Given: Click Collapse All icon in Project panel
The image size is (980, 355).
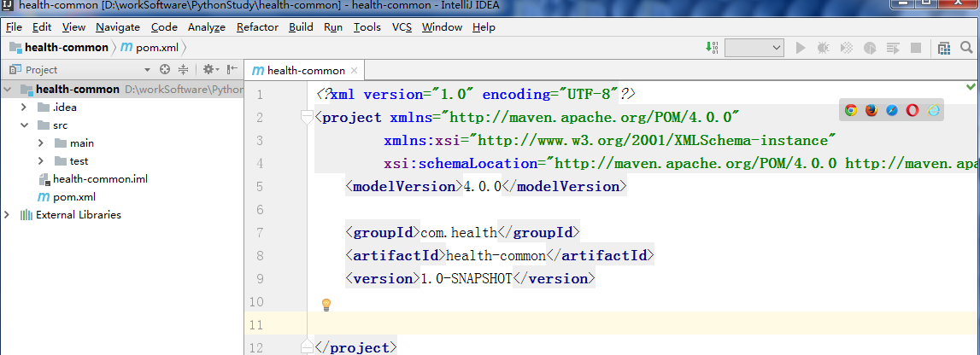Looking at the screenshot, I should (x=183, y=69).
